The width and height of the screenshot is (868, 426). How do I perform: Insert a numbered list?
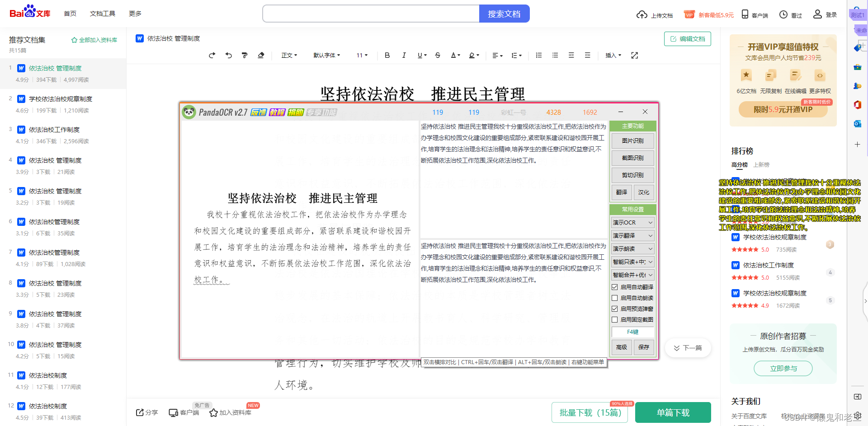pos(539,55)
